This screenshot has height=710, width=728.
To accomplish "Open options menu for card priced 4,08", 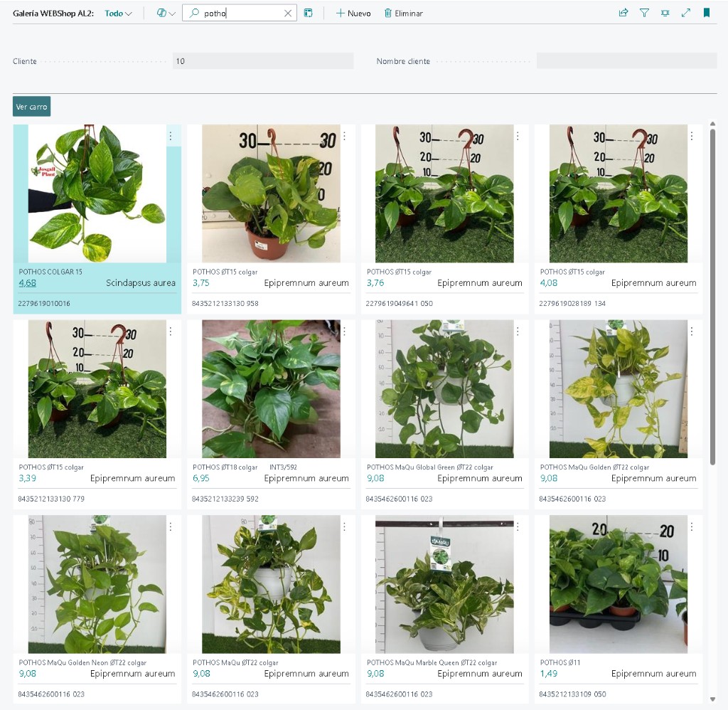I will pyautogui.click(x=692, y=136).
